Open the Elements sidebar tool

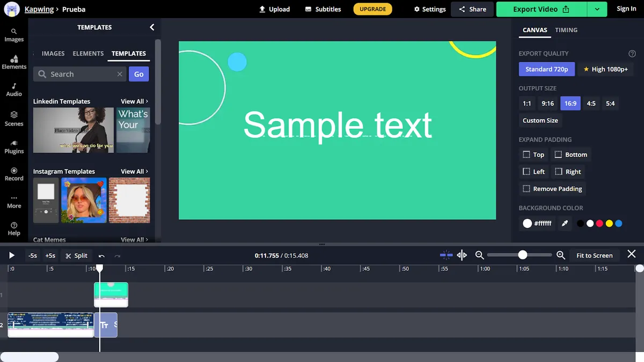click(14, 63)
